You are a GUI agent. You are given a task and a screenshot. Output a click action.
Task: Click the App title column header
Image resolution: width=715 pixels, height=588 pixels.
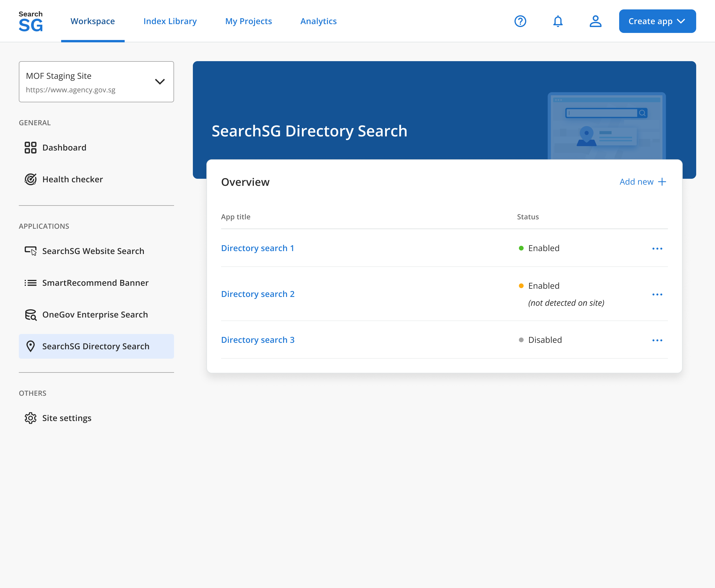click(x=236, y=217)
